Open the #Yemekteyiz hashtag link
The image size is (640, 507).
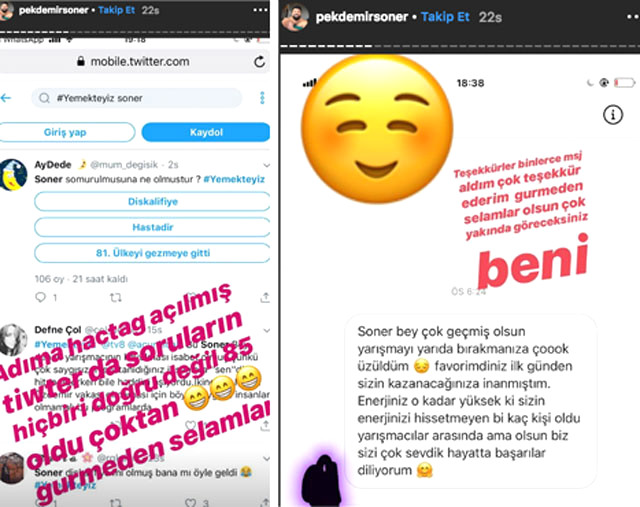[x=234, y=179]
